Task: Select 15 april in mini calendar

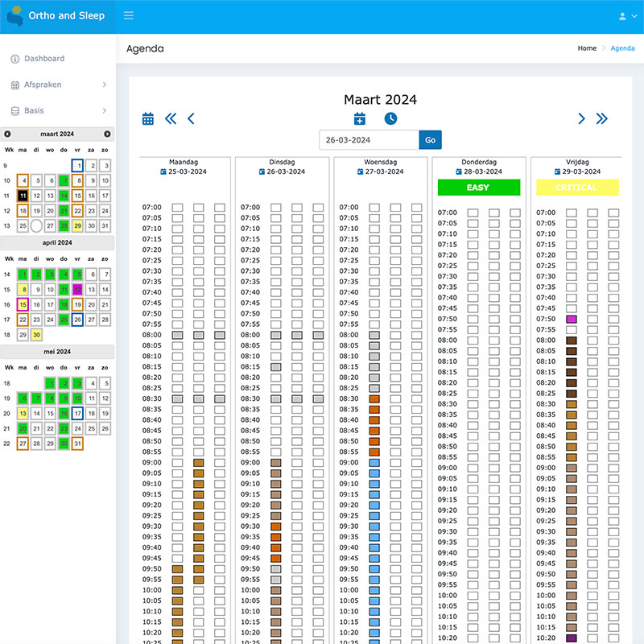Action: coord(23,304)
